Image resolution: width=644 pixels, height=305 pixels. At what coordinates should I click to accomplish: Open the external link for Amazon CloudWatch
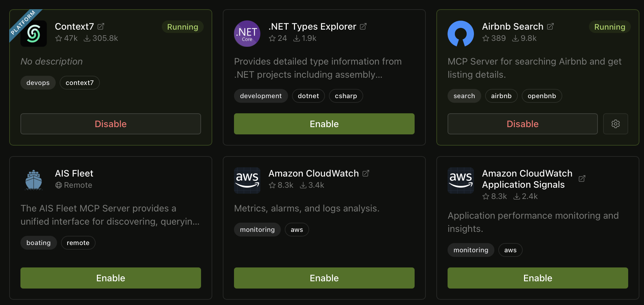pos(366,173)
